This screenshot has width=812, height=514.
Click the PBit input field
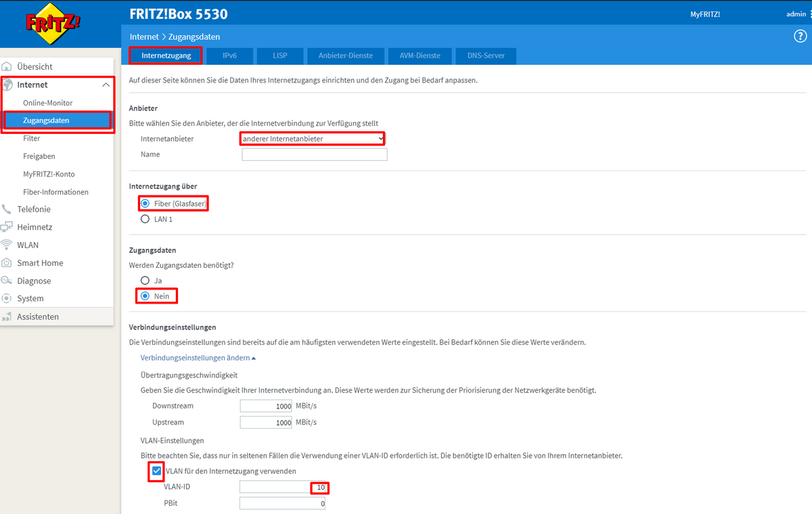(284, 503)
